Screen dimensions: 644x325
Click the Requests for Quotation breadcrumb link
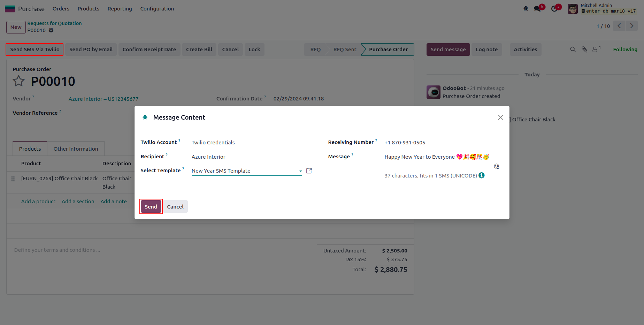(54, 23)
